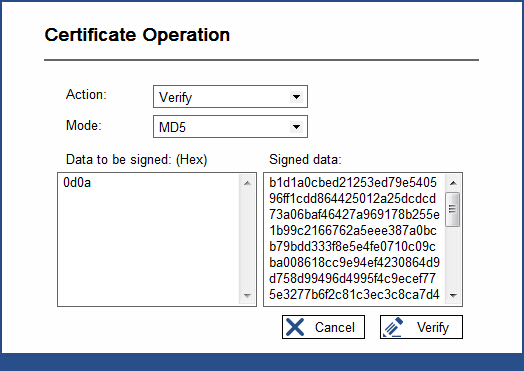Click the Verify button with pencil icon

[421, 327]
